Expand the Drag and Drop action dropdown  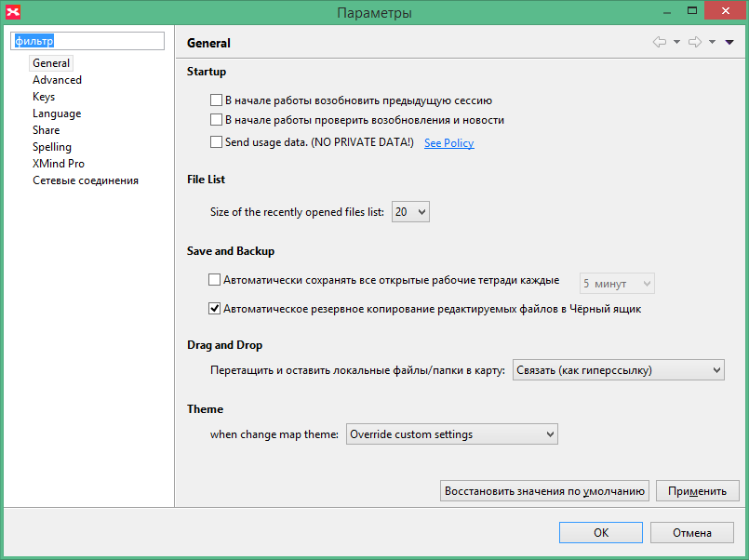(x=618, y=370)
